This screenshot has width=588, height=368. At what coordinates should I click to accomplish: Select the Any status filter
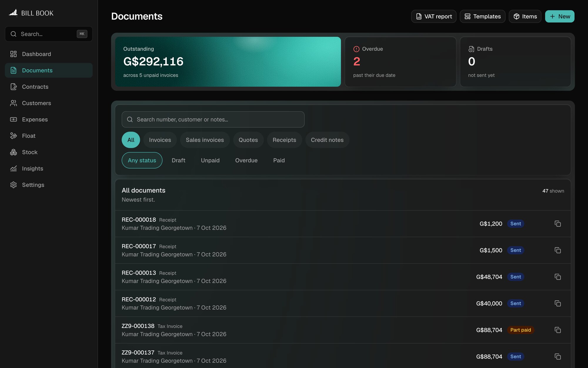tap(142, 160)
